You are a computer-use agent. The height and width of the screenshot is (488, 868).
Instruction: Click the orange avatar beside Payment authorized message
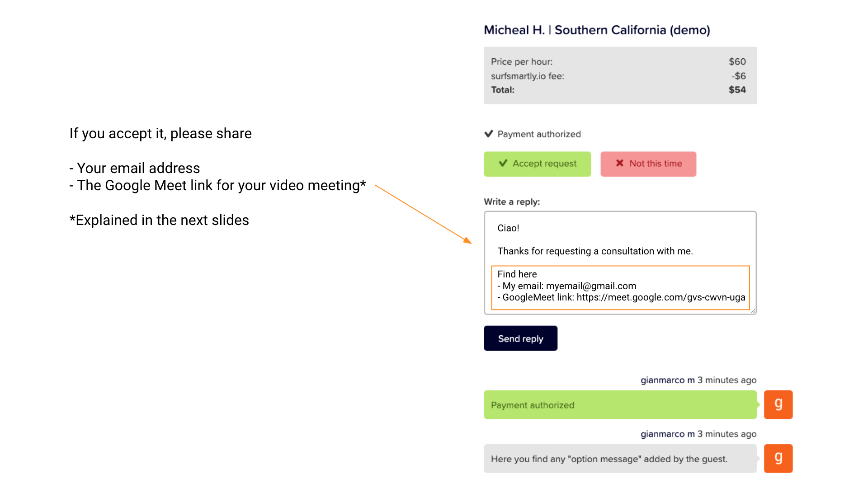click(x=778, y=404)
